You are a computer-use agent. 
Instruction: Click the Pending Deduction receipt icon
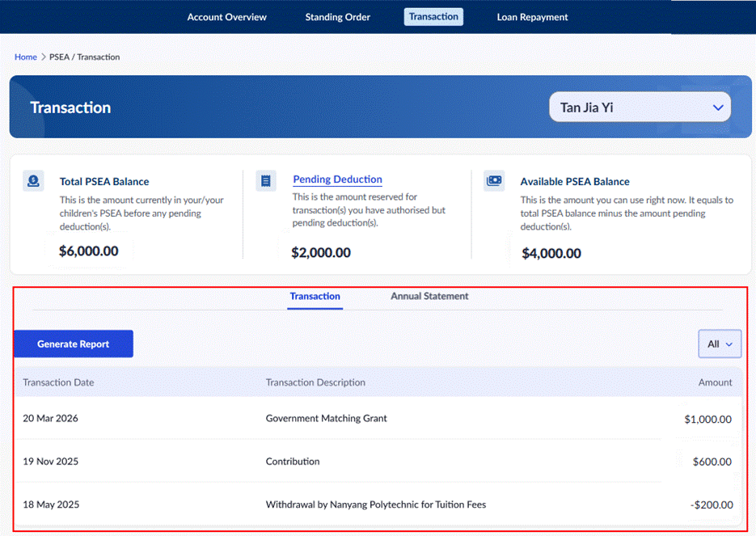tap(266, 181)
